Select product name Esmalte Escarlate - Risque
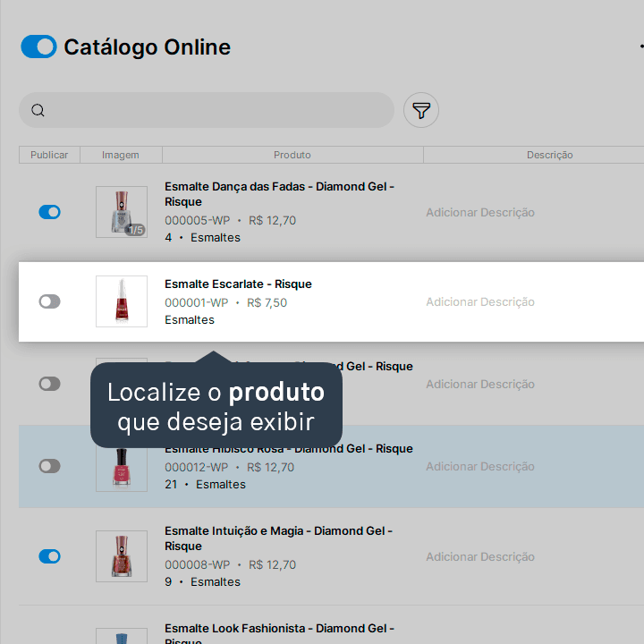Screen dimensions: 644x644 click(x=238, y=284)
